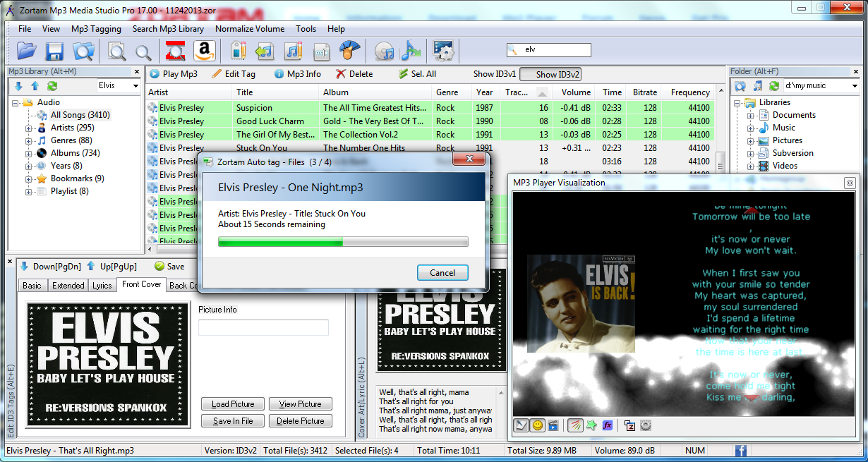Click the smiley face icon in player visualization

(538, 425)
